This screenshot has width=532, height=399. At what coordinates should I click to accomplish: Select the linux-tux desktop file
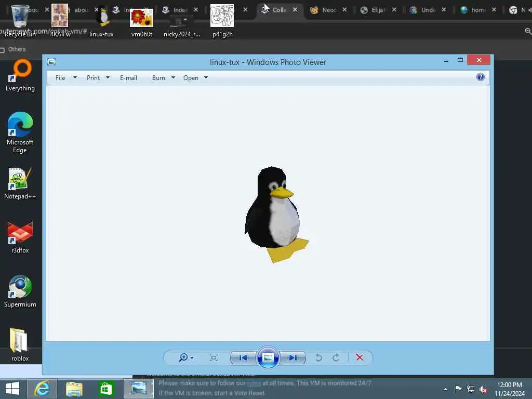[x=101, y=21]
